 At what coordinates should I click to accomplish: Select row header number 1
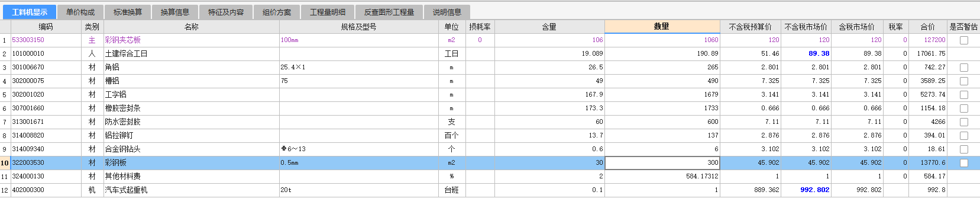(5, 40)
